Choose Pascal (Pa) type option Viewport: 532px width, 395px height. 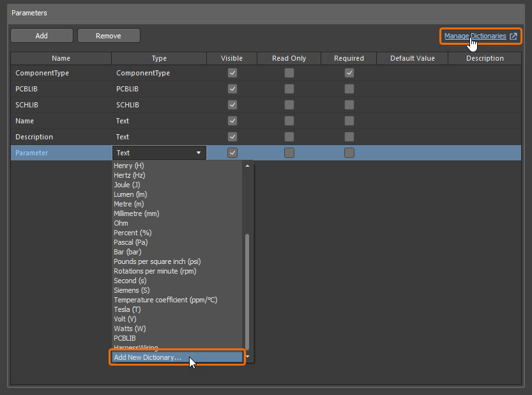131,242
